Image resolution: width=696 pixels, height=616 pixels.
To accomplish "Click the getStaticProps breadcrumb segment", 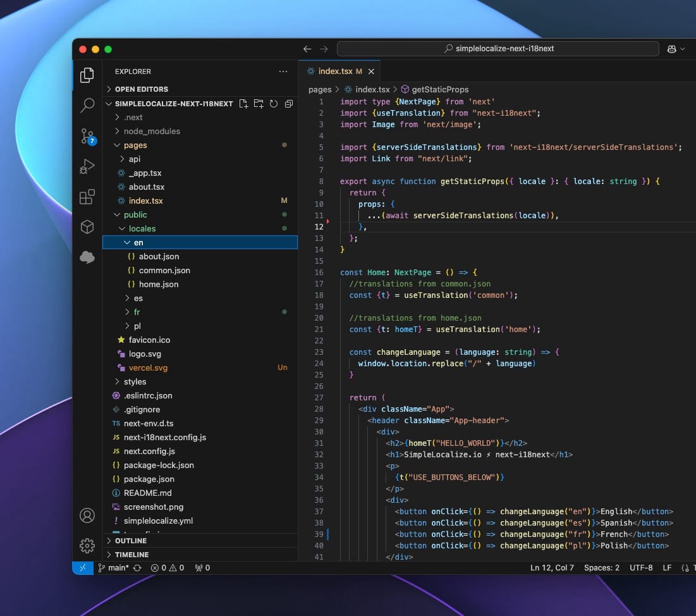I will (x=435, y=89).
